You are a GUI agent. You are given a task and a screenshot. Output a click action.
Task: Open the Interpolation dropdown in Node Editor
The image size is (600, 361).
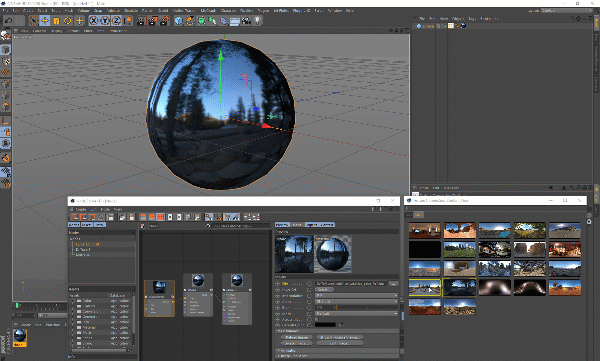click(x=356, y=296)
